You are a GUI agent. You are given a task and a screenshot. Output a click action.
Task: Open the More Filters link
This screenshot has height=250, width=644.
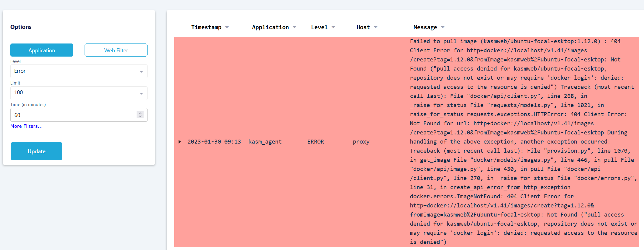click(x=26, y=126)
